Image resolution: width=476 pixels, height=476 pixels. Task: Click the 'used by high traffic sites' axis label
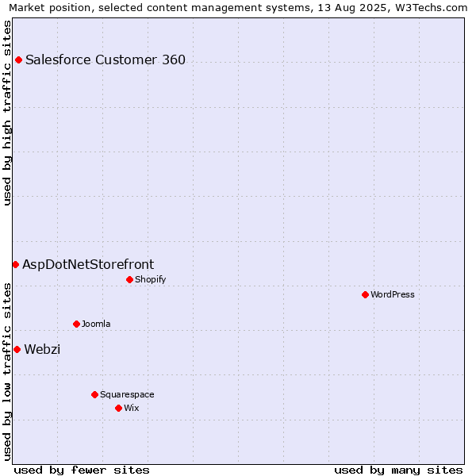coord(6,113)
